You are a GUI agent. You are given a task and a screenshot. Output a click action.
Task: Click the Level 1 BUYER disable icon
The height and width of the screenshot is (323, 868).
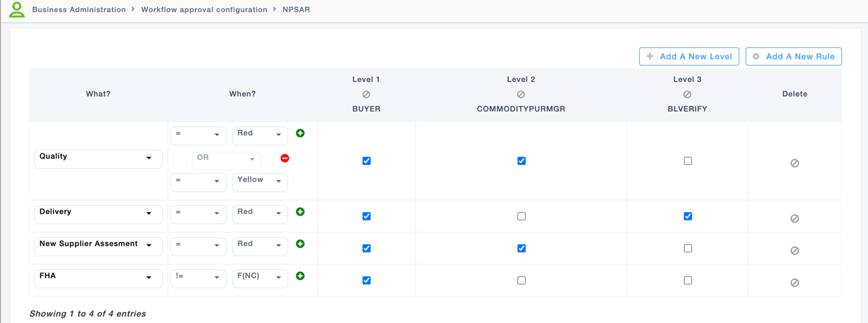pos(366,94)
